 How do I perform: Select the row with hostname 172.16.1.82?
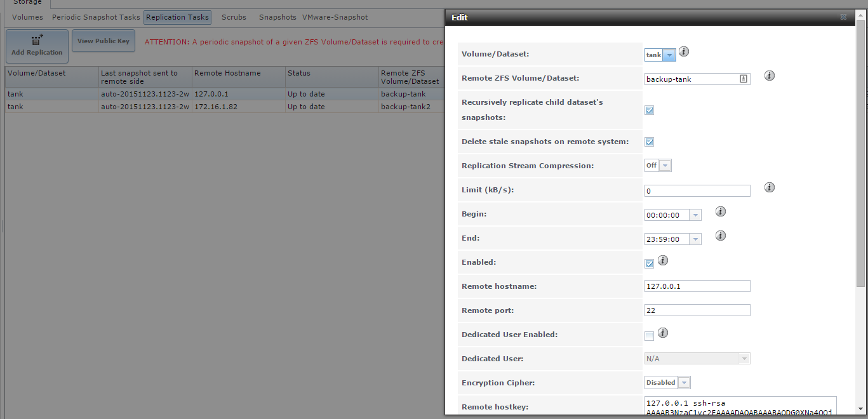tap(225, 107)
